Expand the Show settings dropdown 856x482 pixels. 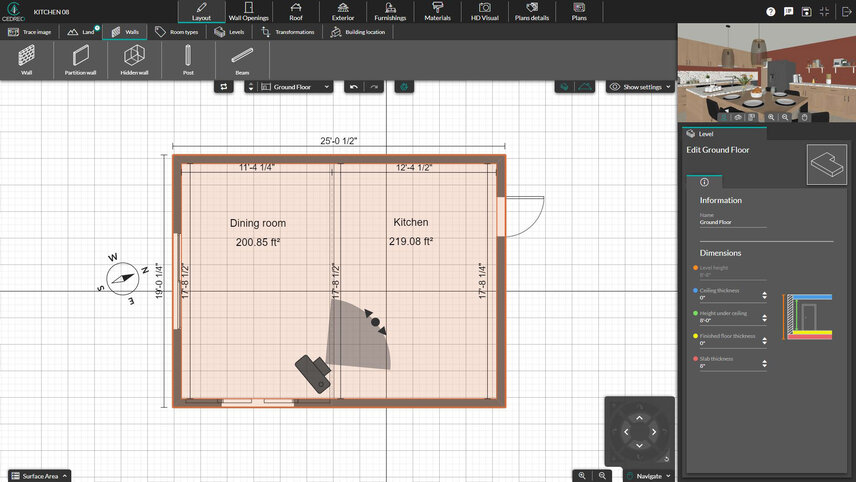click(641, 87)
